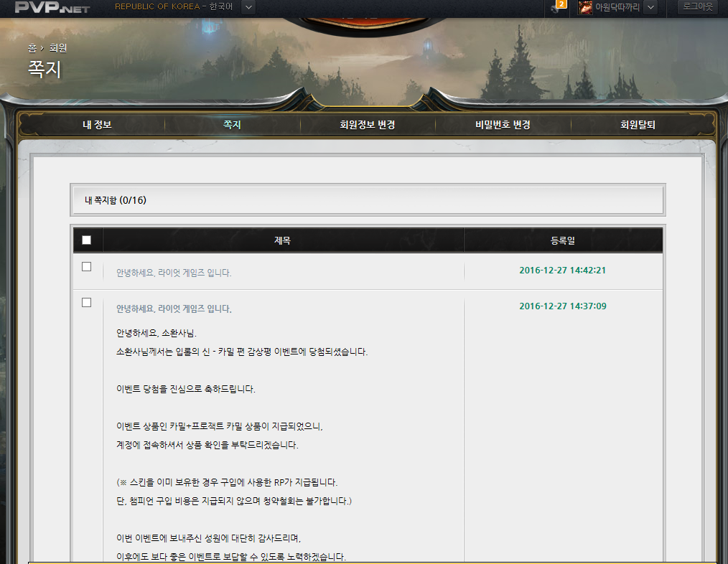
Task: Click the line 이번 이벤트에 보내주신 성원에 대단히 감사드리며
Action: click(208, 538)
